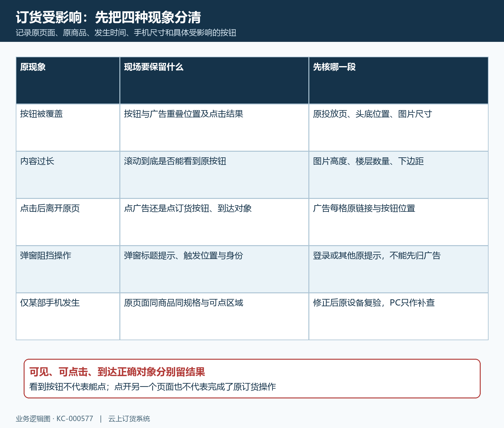Click the note line starting with 看到按钮不代表能点

(x=152, y=386)
